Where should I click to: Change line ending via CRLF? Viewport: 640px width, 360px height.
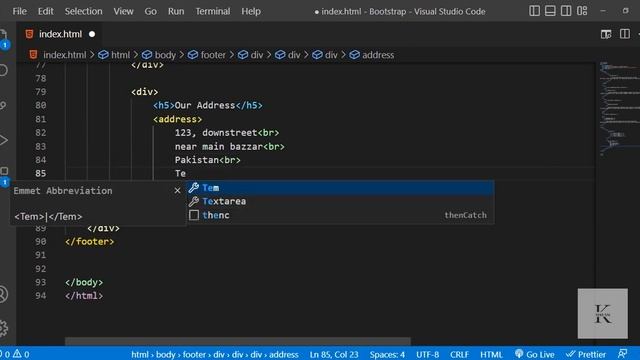coord(459,354)
